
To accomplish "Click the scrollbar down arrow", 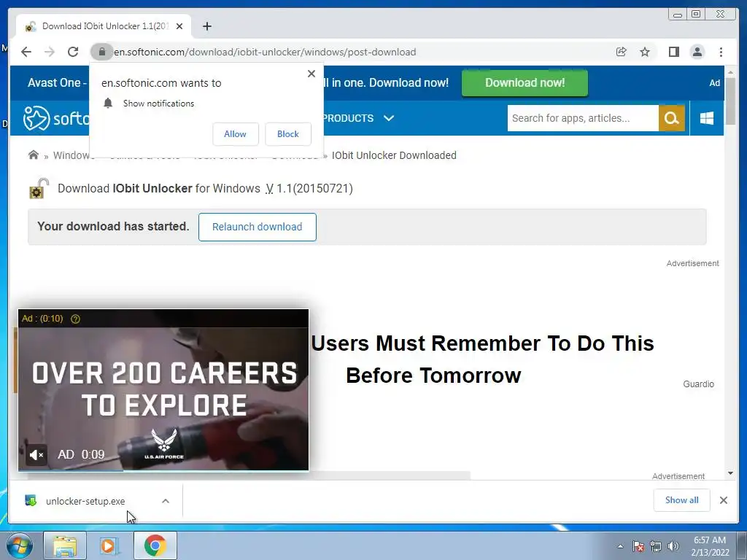I will (x=730, y=473).
